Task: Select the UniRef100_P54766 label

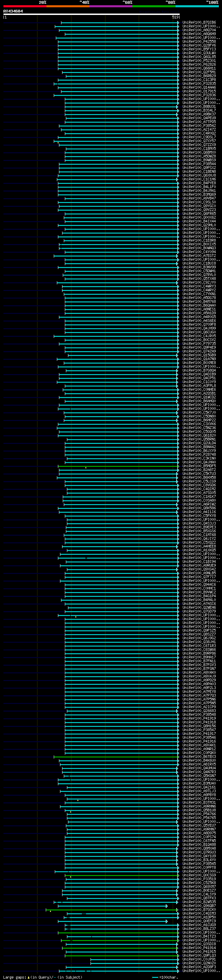Action: tap(199, 814)
